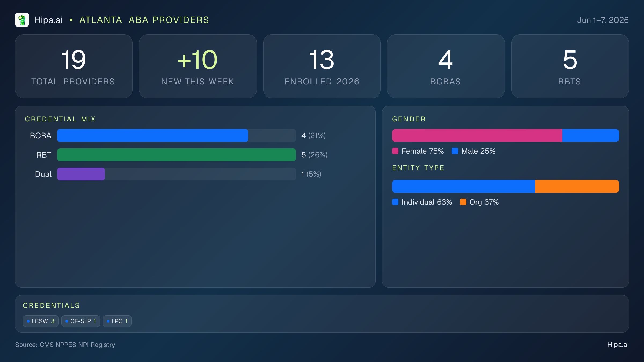Click the Individual 63% legend label
This screenshot has width=644, height=362.
[427, 202]
